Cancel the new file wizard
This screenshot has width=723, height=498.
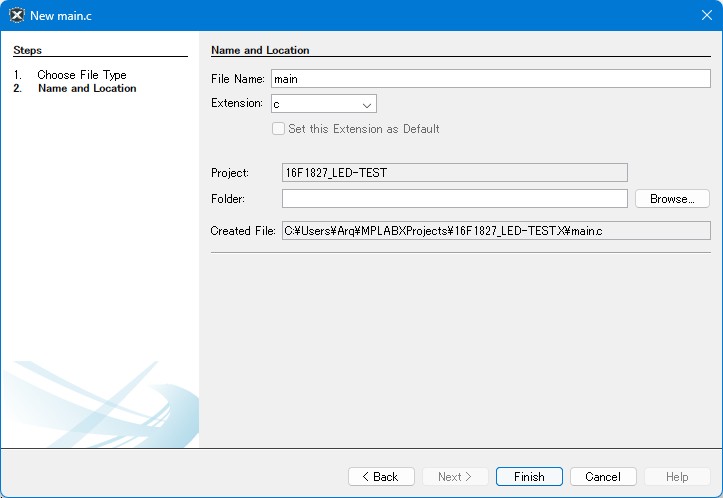tap(603, 477)
